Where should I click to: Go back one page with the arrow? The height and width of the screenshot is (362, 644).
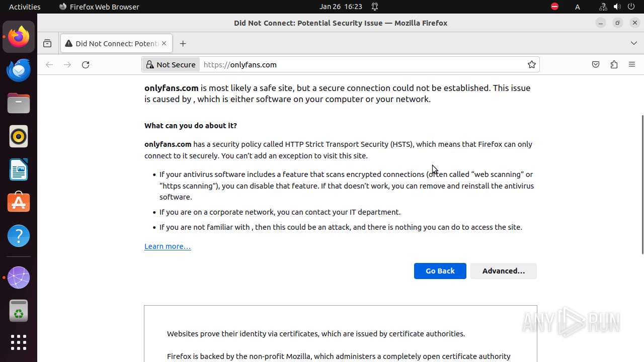[49, 64]
